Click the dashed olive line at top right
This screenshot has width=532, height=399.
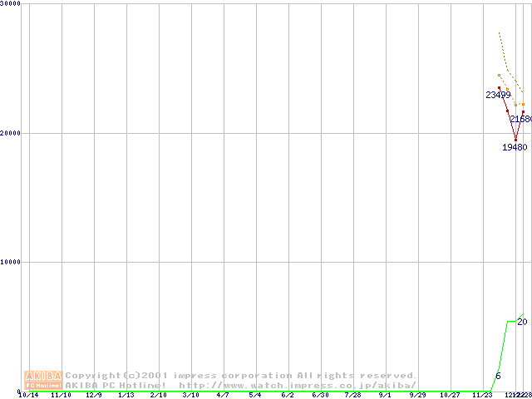pyautogui.click(x=503, y=52)
